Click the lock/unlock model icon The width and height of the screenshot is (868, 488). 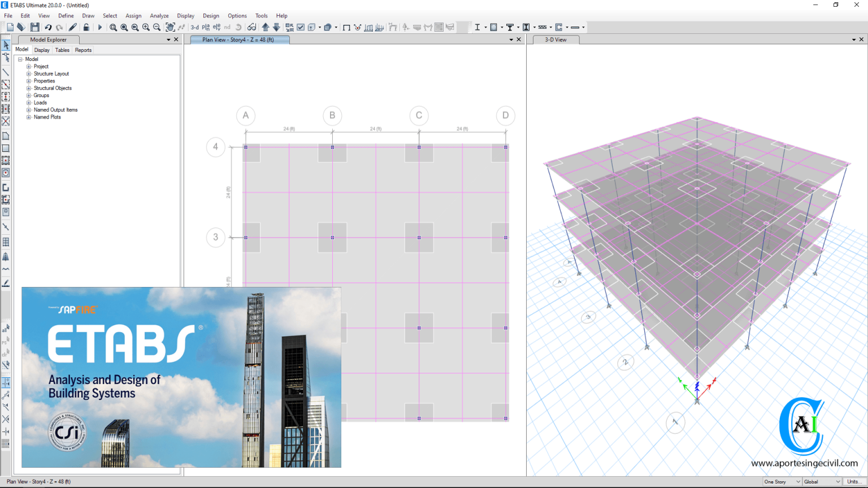(x=86, y=27)
